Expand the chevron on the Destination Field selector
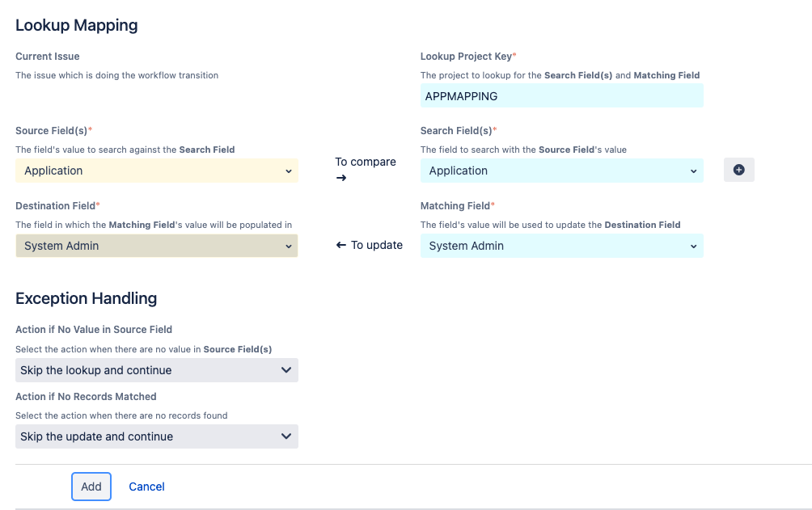Screen dimensions: 812x510 pos(289,245)
